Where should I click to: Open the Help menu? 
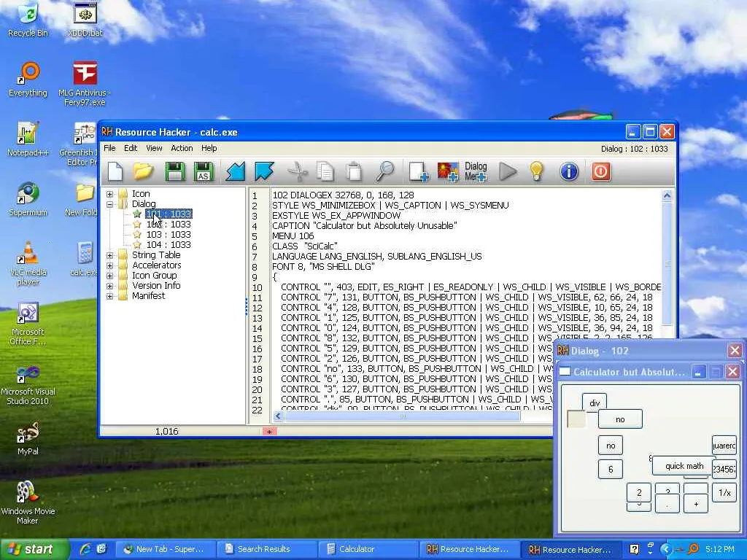pyautogui.click(x=209, y=148)
